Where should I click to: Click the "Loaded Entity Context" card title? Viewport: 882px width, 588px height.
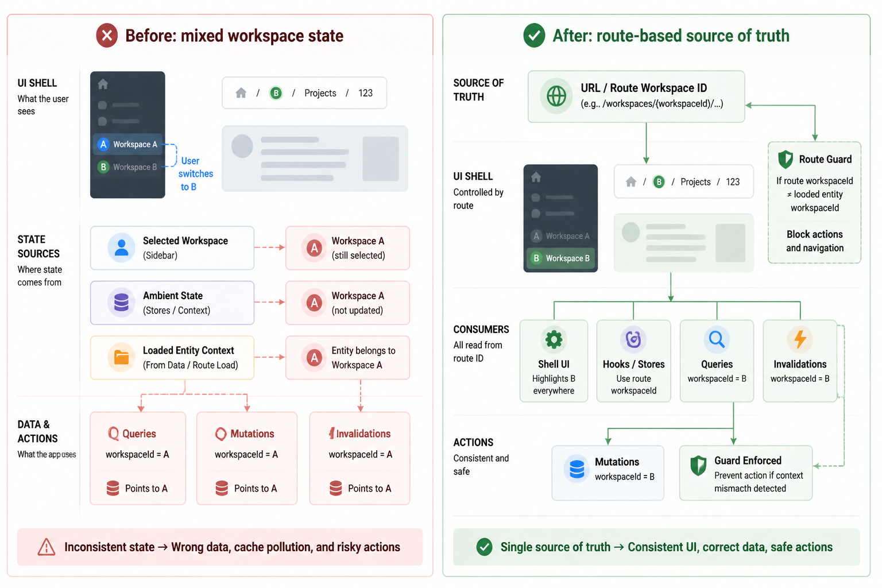tap(188, 350)
